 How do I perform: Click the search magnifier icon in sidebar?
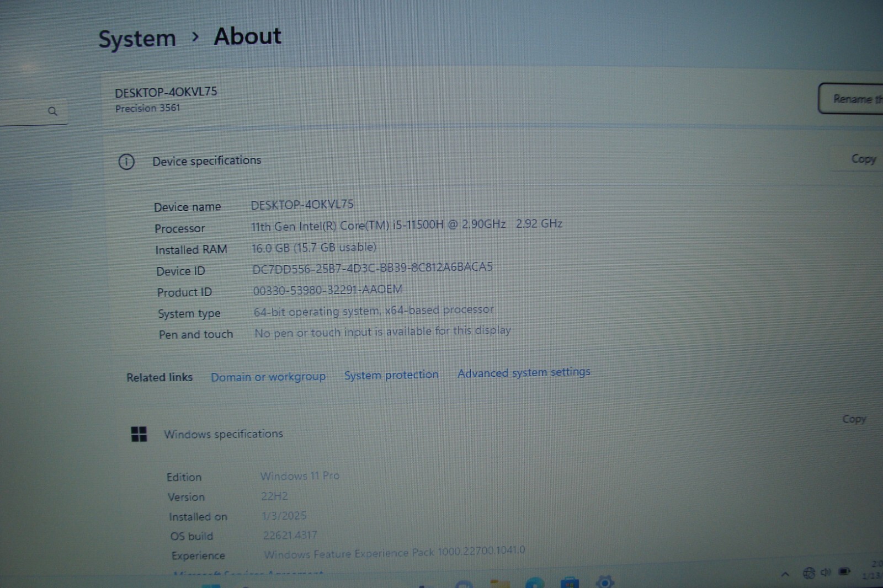coord(52,111)
